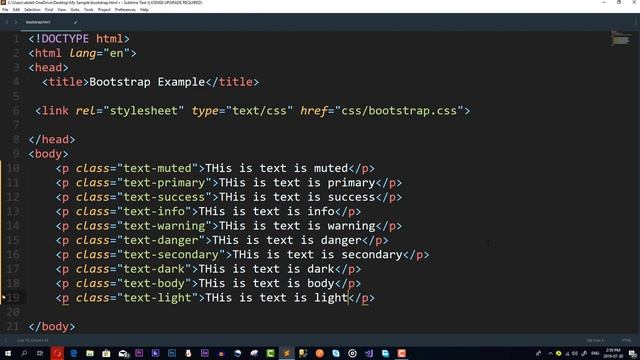Open the volume control in system tray
640x360 pixels.
coord(575,353)
